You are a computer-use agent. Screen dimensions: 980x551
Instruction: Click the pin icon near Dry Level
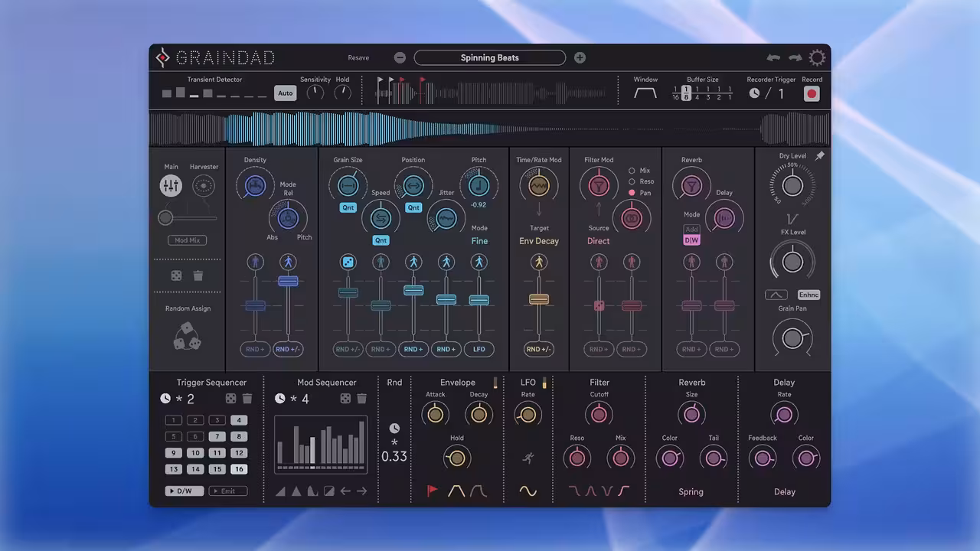click(820, 156)
